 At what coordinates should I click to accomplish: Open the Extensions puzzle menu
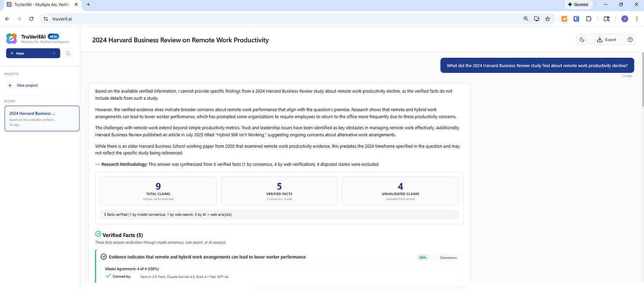pos(589,19)
